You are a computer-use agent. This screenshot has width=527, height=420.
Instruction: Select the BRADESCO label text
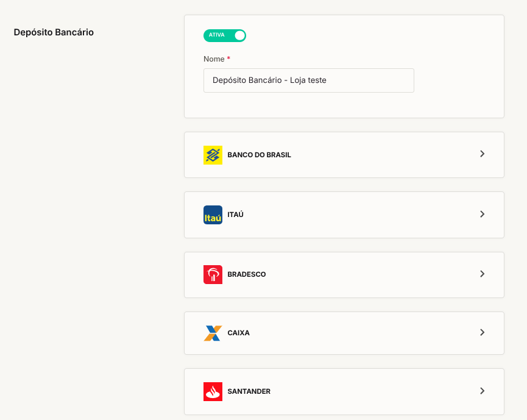click(246, 274)
